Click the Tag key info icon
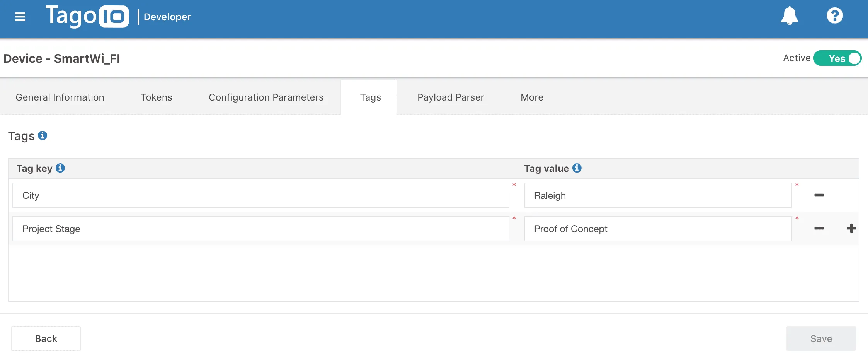This screenshot has height=359, width=868. click(x=60, y=168)
